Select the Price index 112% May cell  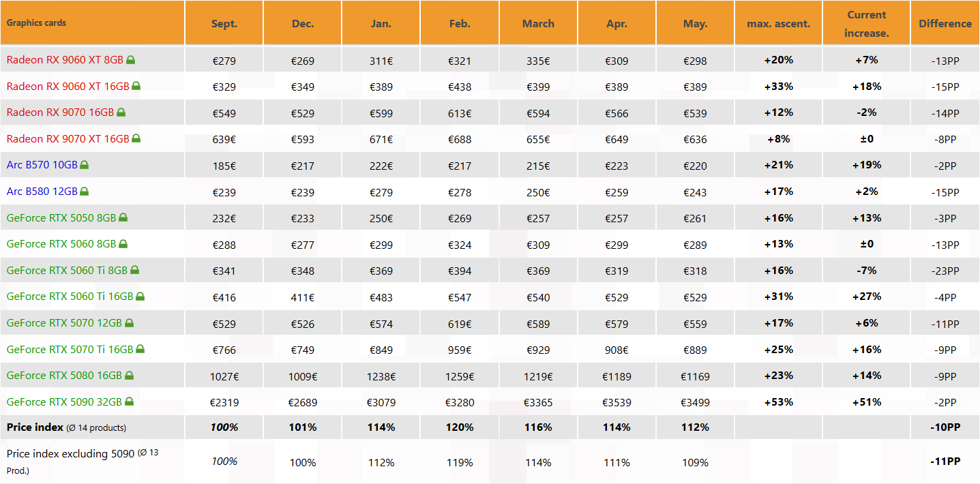point(695,427)
